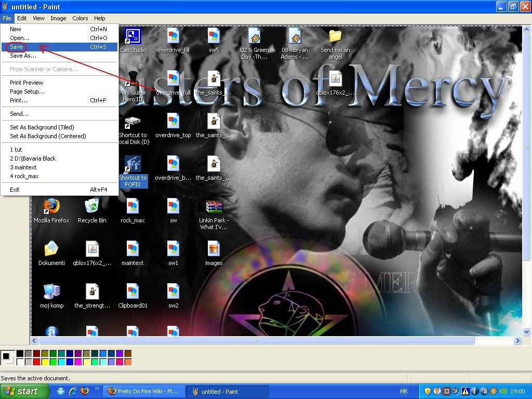The image size is (532, 399).
Task: Switch to Frets On Fire Wiki taskbar button
Action: [144, 391]
